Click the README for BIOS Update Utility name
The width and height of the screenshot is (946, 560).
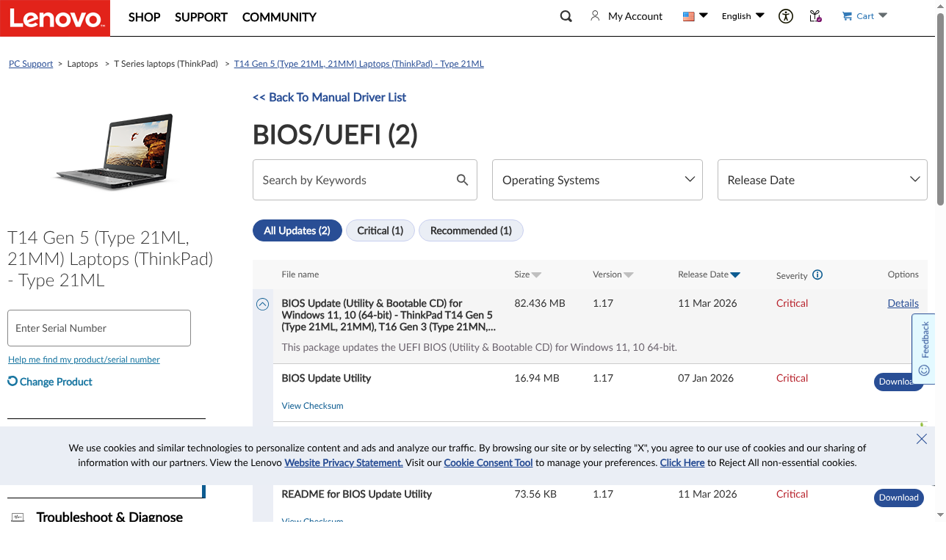click(357, 494)
